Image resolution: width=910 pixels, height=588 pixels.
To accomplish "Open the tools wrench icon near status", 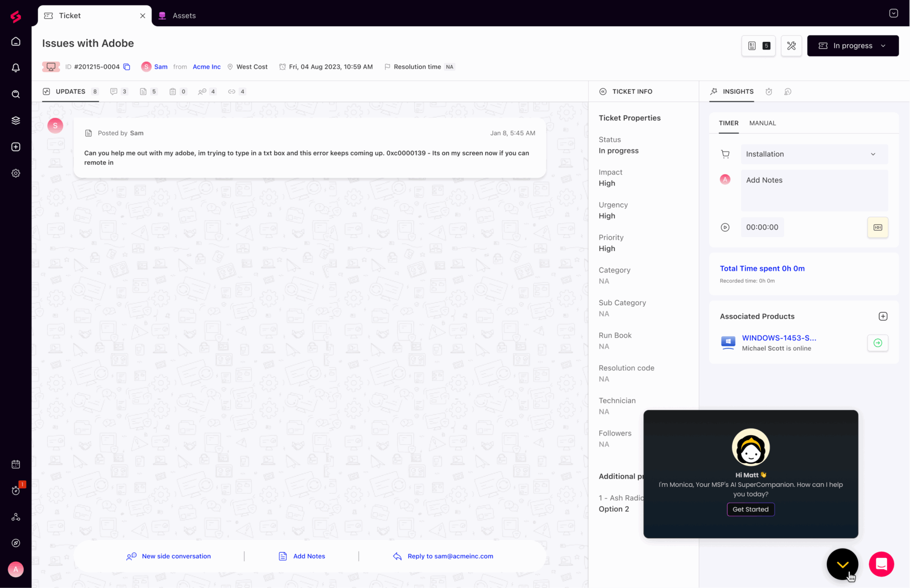I will [x=791, y=46].
